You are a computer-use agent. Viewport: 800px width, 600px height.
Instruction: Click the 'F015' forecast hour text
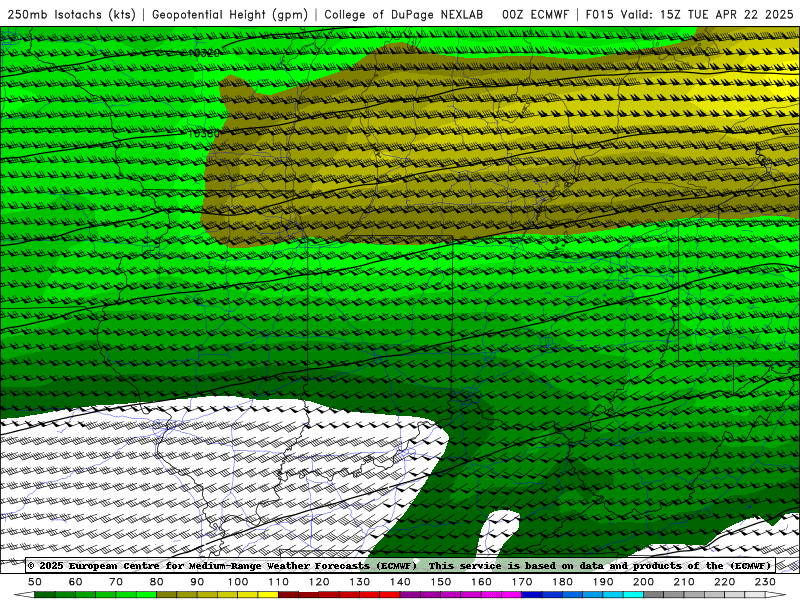(599, 14)
